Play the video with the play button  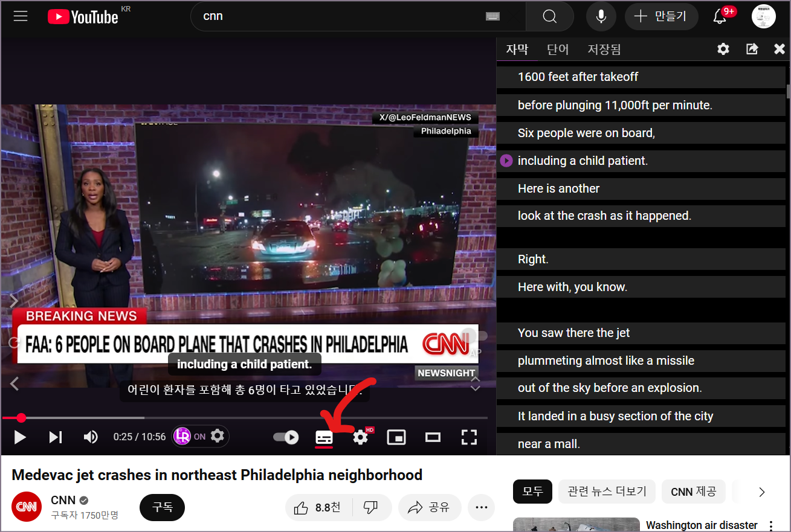[20, 437]
